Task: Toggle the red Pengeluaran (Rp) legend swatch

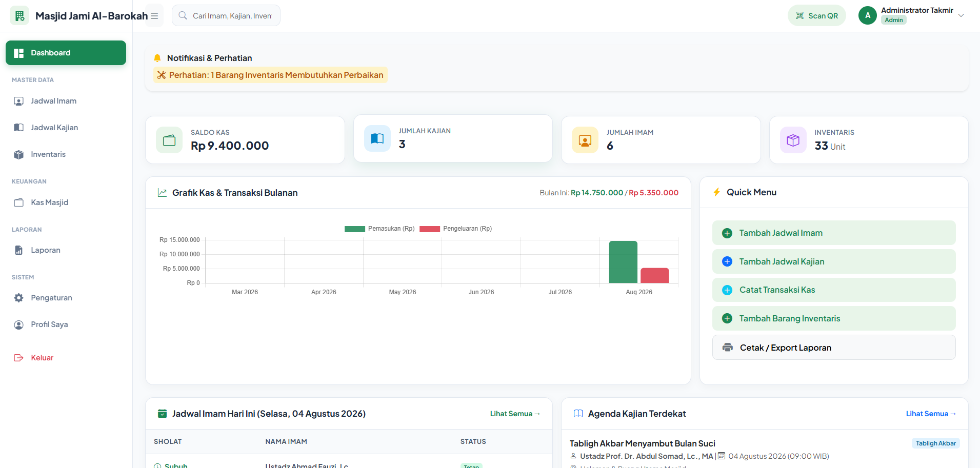Action: coord(430,229)
